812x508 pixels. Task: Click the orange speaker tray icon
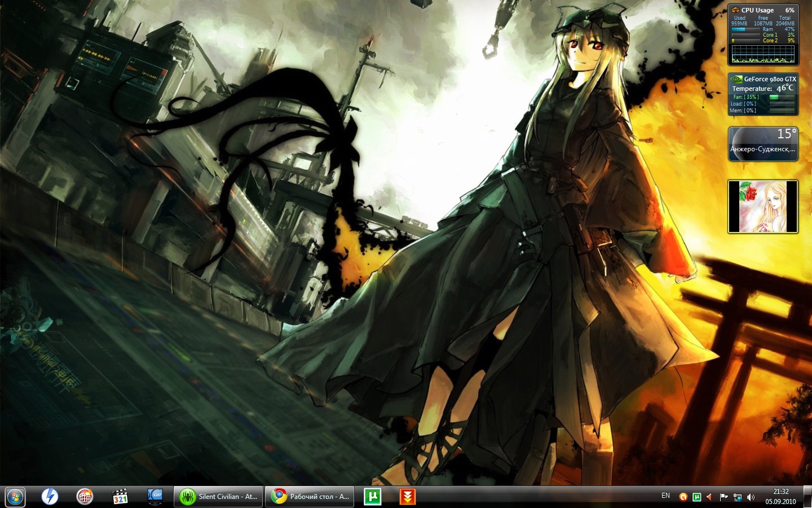click(710, 497)
